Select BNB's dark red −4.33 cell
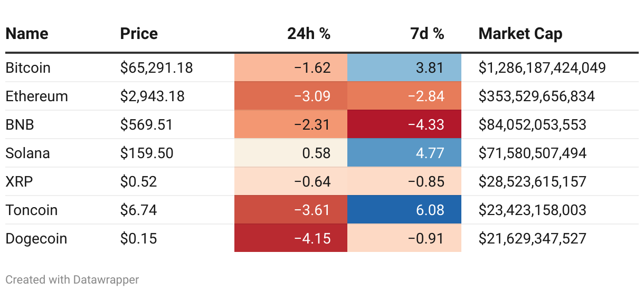 pos(404,125)
